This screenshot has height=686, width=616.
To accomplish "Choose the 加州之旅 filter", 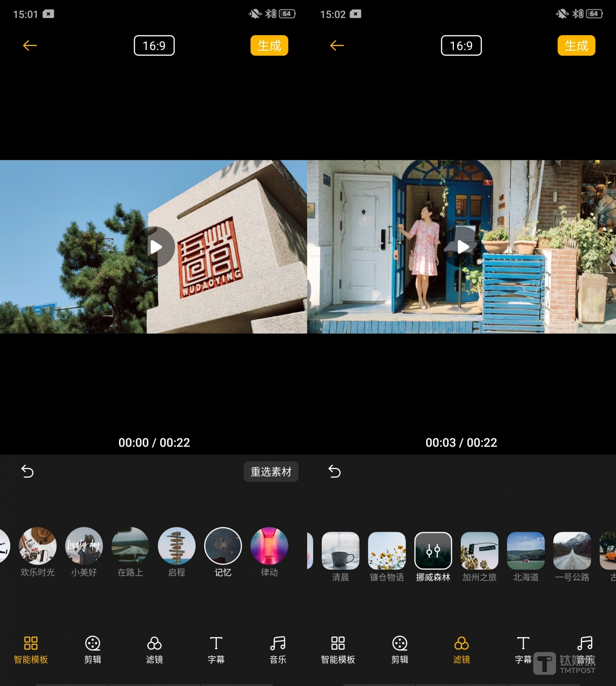I will click(x=480, y=551).
